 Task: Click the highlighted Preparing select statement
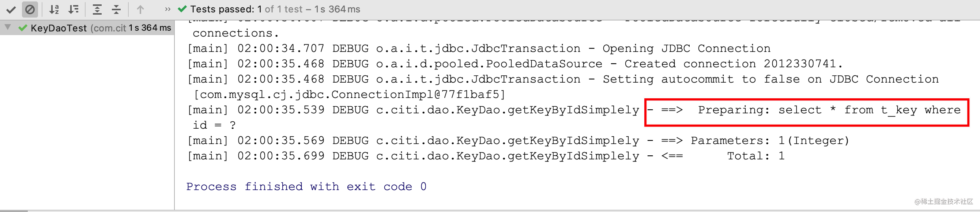click(x=807, y=110)
